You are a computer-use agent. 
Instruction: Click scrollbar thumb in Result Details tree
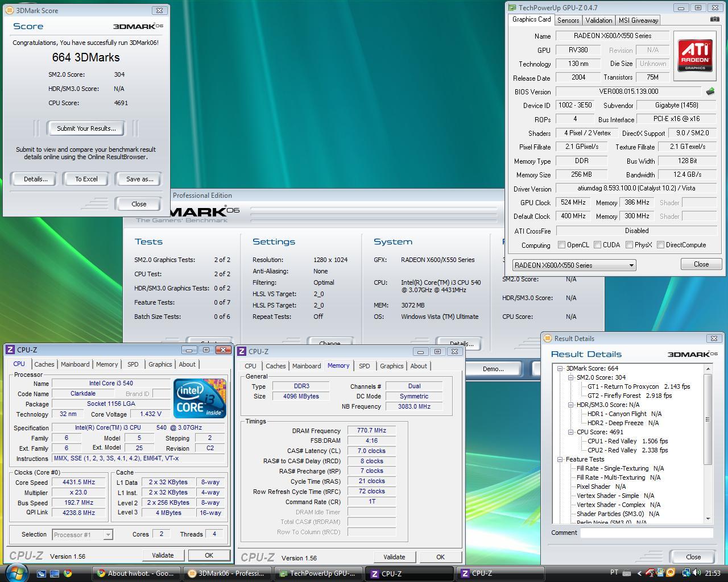tap(708, 418)
